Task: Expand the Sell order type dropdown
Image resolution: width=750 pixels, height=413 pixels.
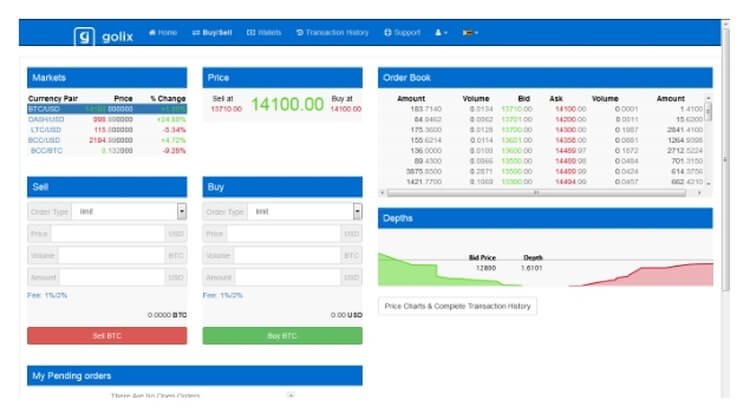Action: click(181, 212)
